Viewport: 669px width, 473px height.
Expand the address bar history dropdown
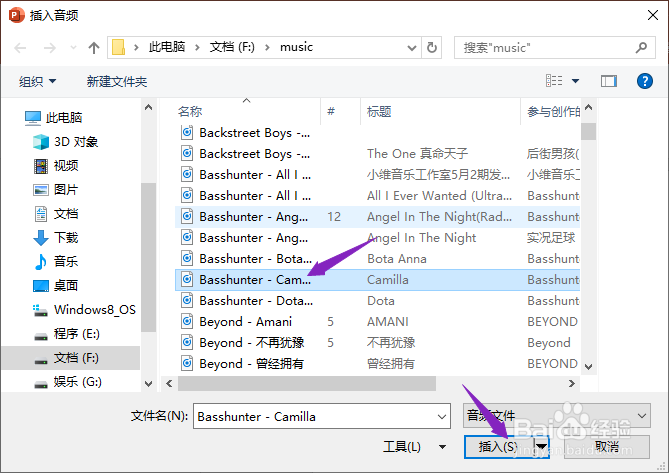(412, 47)
